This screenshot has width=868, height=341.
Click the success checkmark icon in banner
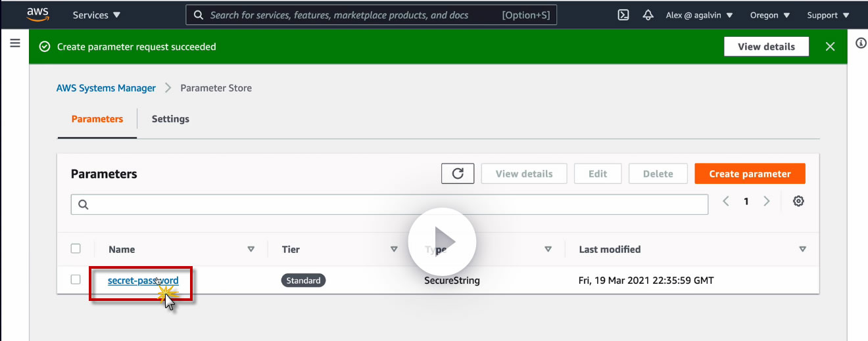tap(45, 47)
